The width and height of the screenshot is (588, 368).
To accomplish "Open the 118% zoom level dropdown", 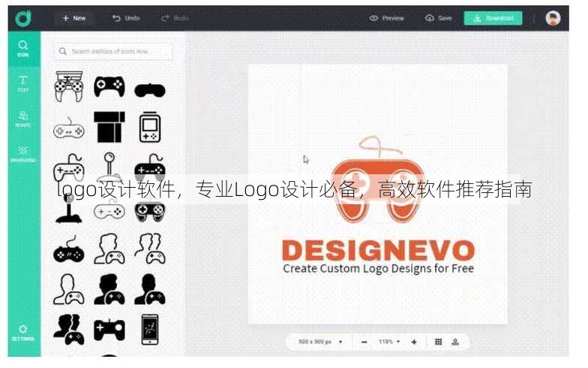I will pyautogui.click(x=388, y=342).
